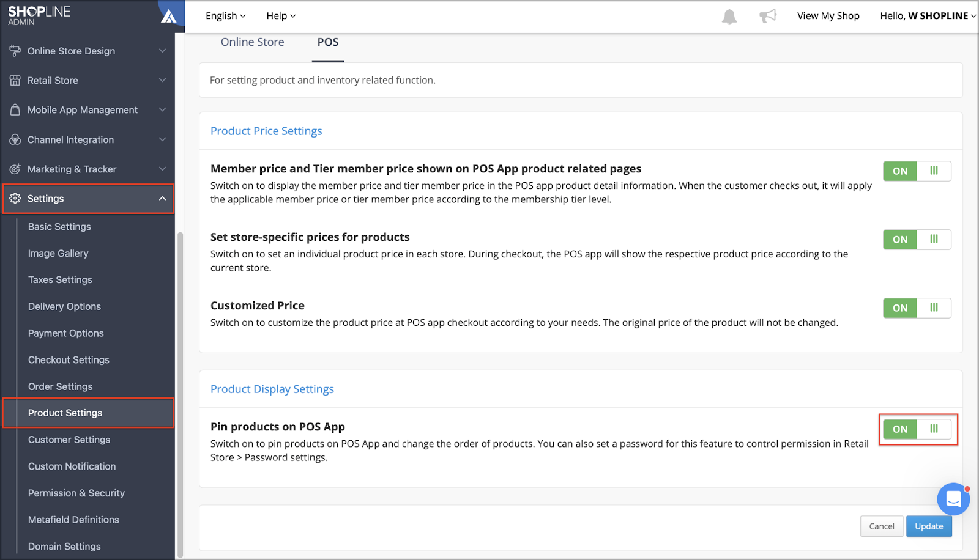Expand the Retail Store chevron
The height and width of the screenshot is (560, 979).
(162, 80)
